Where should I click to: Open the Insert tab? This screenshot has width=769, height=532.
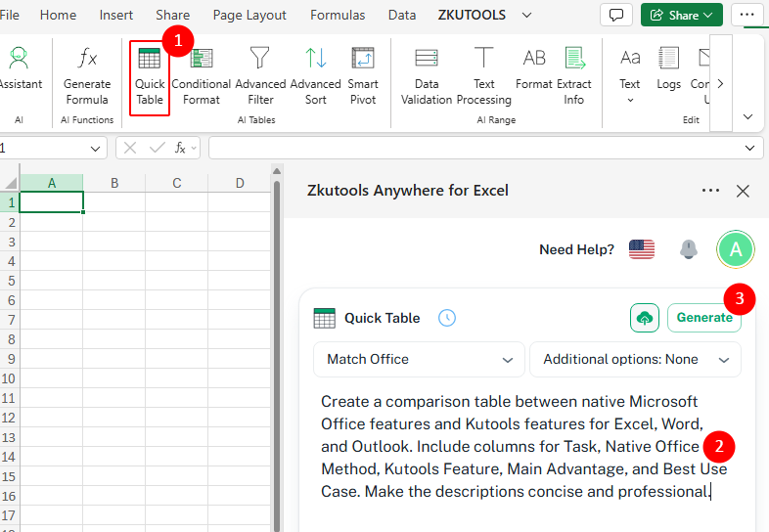(115, 16)
